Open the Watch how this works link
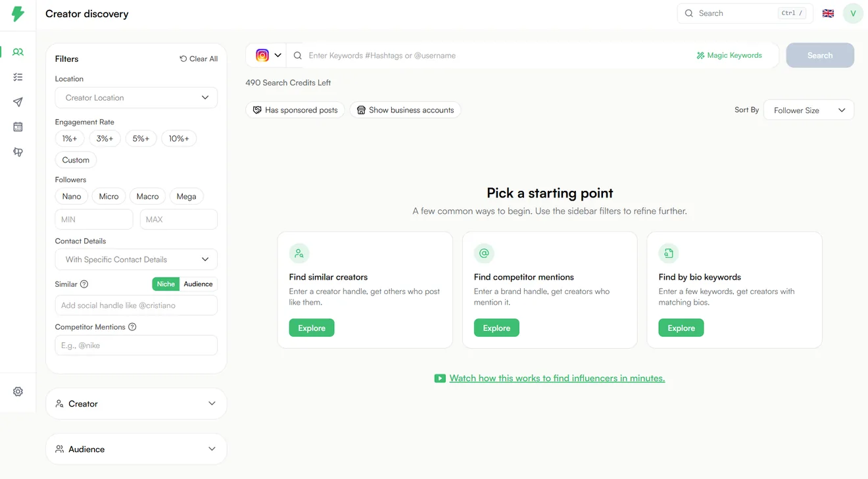The width and height of the screenshot is (868, 479). point(557,378)
